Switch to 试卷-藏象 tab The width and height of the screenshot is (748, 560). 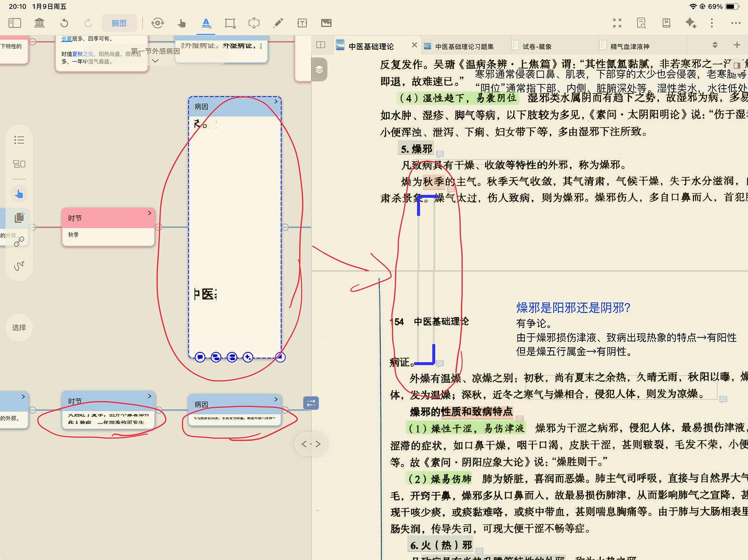[x=537, y=46]
